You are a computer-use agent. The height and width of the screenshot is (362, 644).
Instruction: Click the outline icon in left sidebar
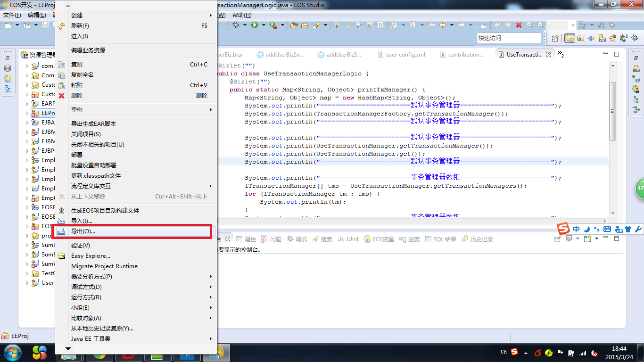(8, 89)
